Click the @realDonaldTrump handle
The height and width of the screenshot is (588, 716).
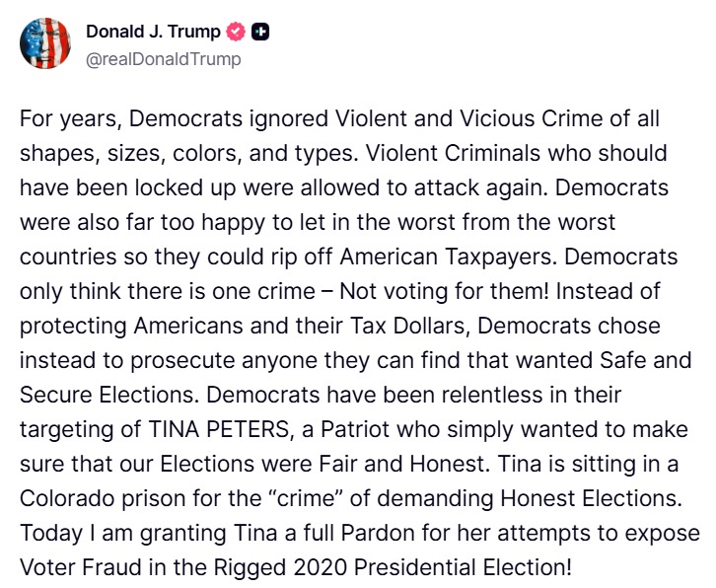164,58
